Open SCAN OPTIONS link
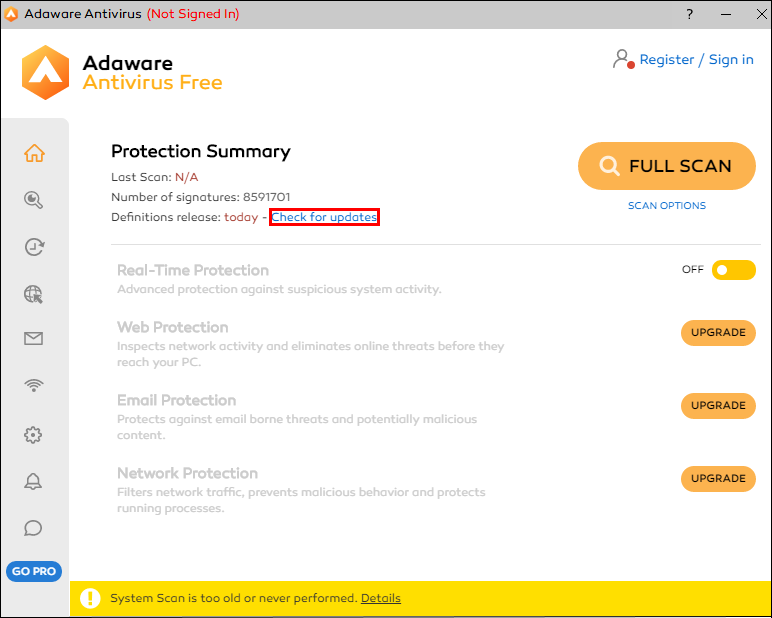 click(x=667, y=206)
